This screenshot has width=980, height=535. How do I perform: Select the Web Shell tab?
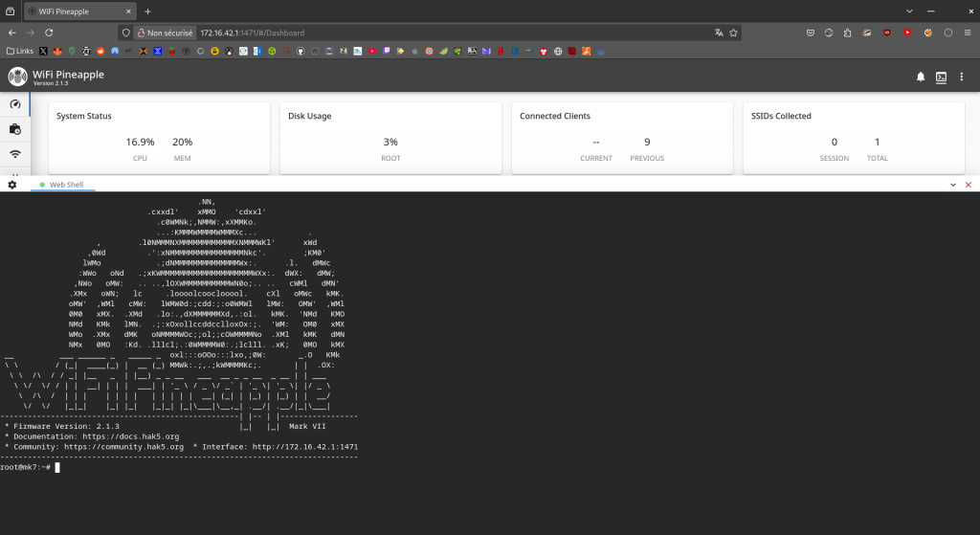[62, 185]
